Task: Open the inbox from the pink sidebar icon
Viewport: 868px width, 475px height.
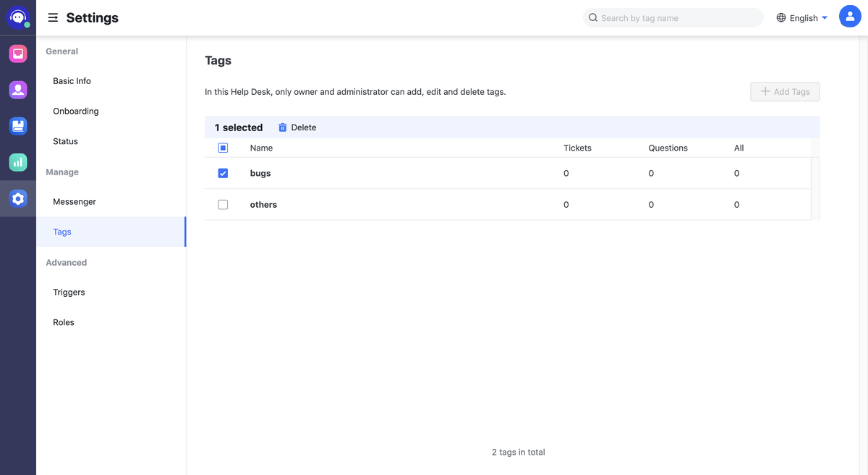Action: pyautogui.click(x=18, y=53)
